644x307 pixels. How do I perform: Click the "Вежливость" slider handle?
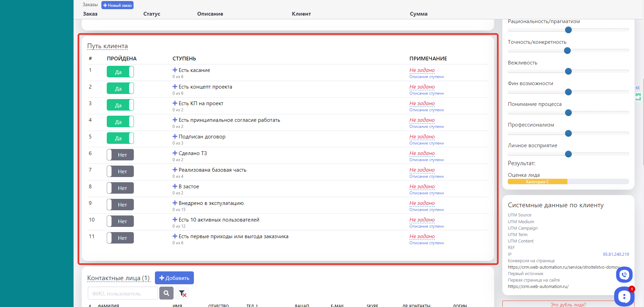568,71
